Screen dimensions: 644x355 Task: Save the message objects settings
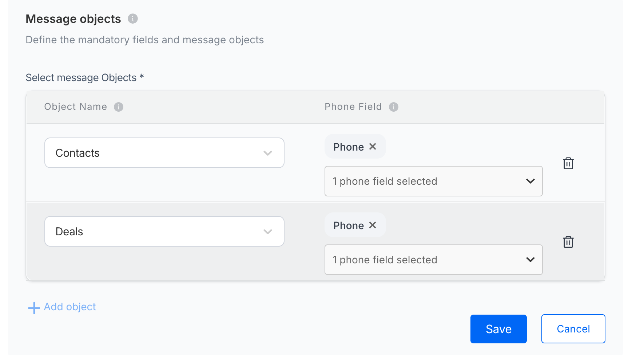tap(498, 329)
